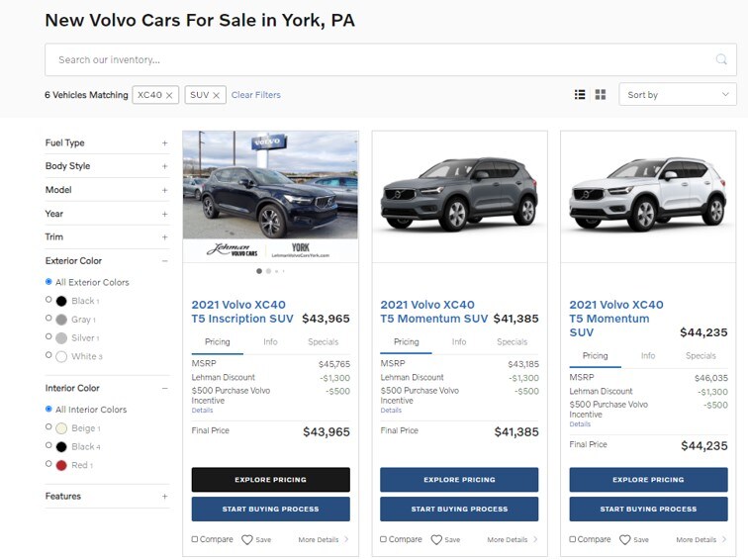The height and width of the screenshot is (560, 748).
Task: Click Start Buying Process on $41,385 card
Action: pos(459,509)
